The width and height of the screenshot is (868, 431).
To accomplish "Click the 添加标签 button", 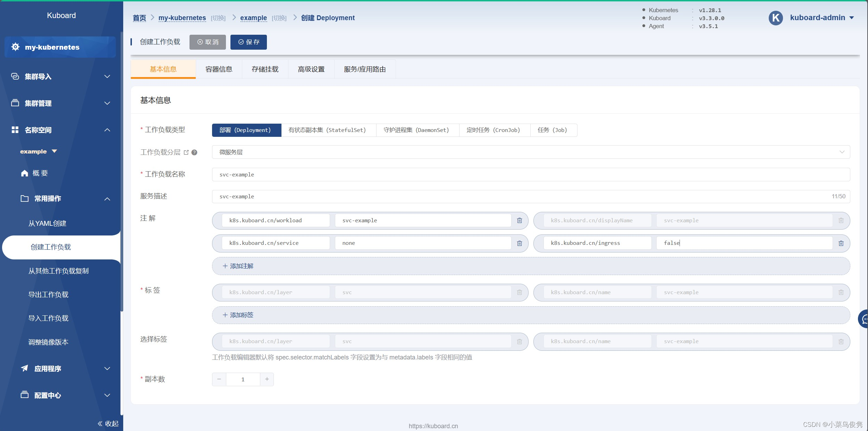I will point(531,315).
